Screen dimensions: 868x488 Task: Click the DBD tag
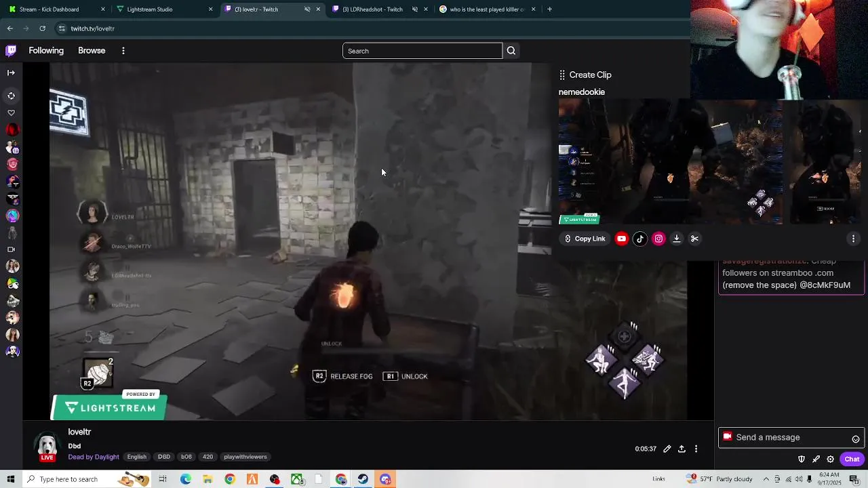pyautogui.click(x=164, y=457)
